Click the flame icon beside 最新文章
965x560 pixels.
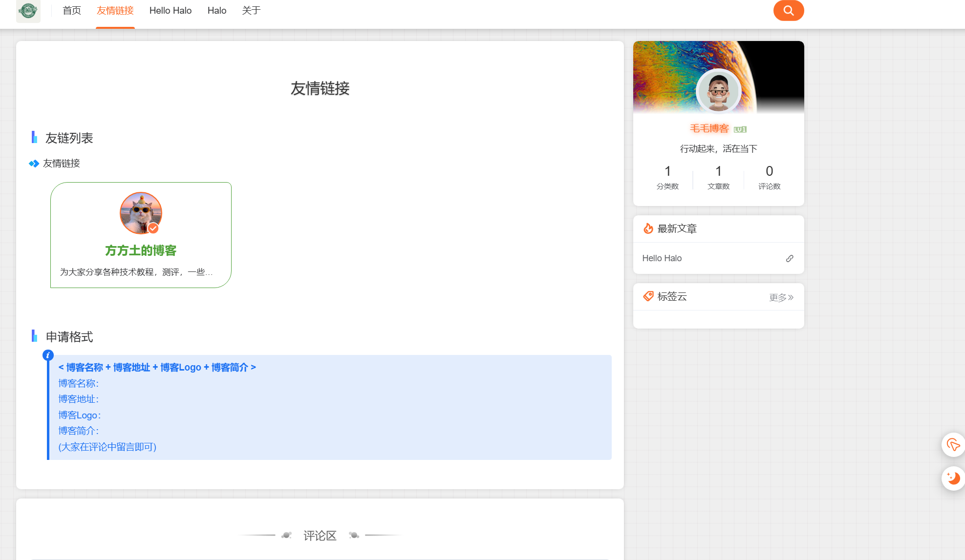[648, 228]
